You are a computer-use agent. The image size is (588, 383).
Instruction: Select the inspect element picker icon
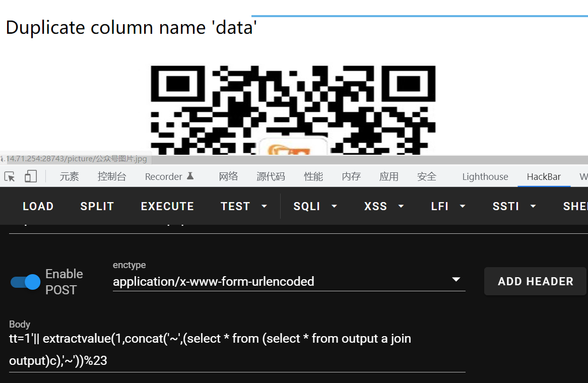(9, 175)
